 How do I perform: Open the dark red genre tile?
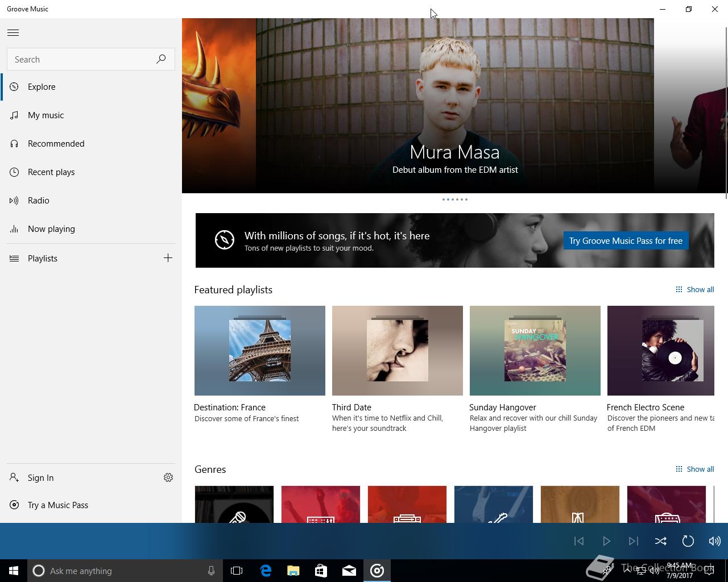667,504
